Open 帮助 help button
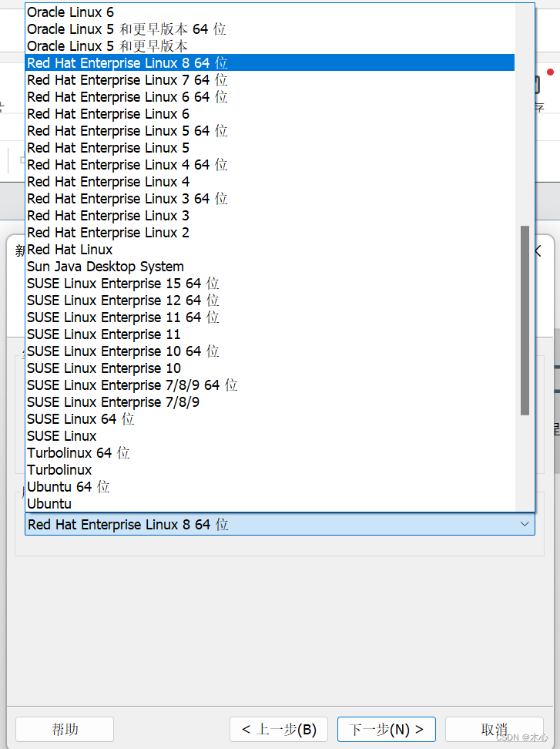This screenshot has width=560, height=749. pos(65,729)
